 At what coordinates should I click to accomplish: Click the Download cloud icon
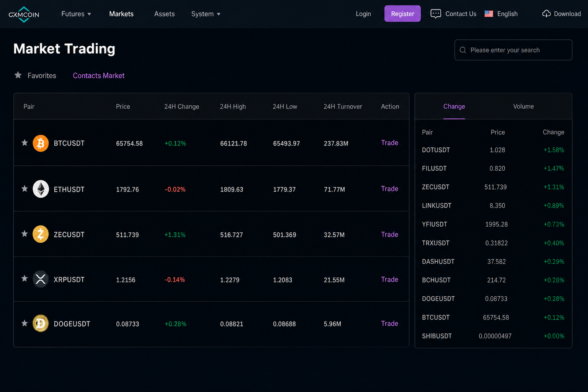546,14
